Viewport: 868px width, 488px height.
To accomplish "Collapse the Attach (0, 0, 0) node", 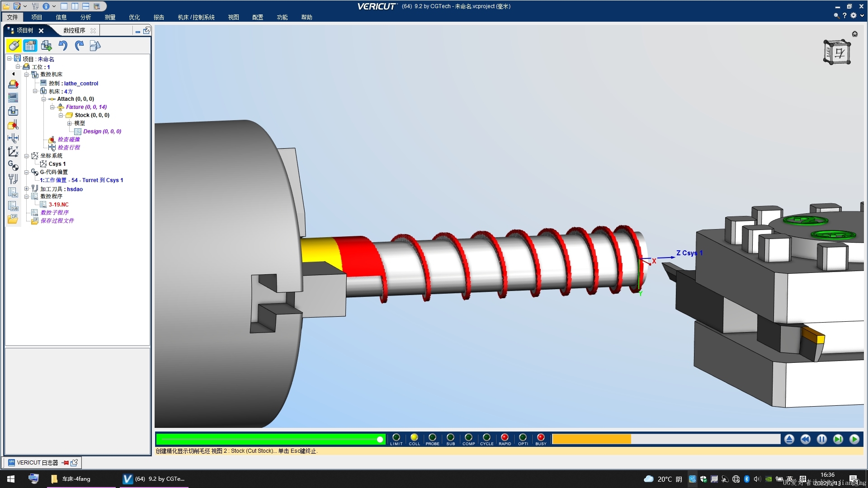I will tap(44, 99).
